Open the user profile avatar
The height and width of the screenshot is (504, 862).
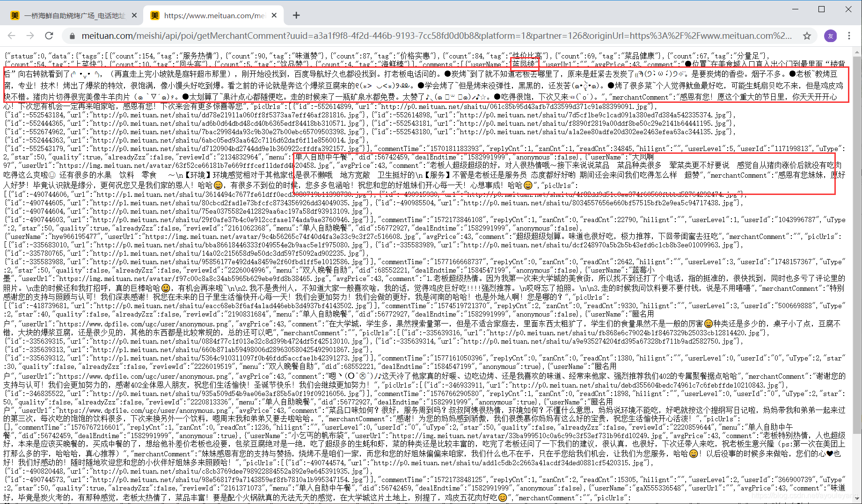coord(831,36)
